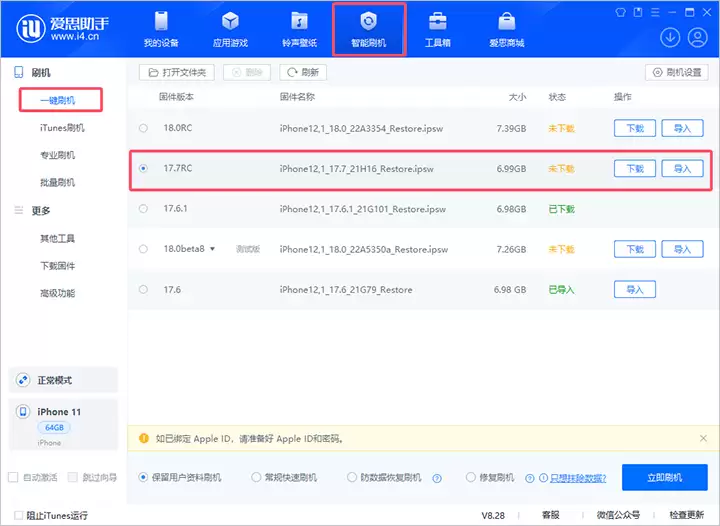
Task: Import the 18.0beta8 firmware
Action: coord(682,249)
